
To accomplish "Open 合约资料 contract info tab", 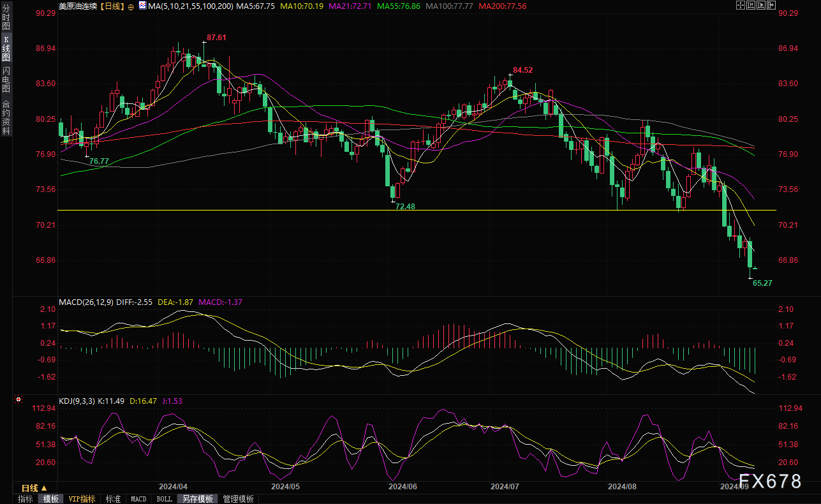I will (x=6, y=117).
